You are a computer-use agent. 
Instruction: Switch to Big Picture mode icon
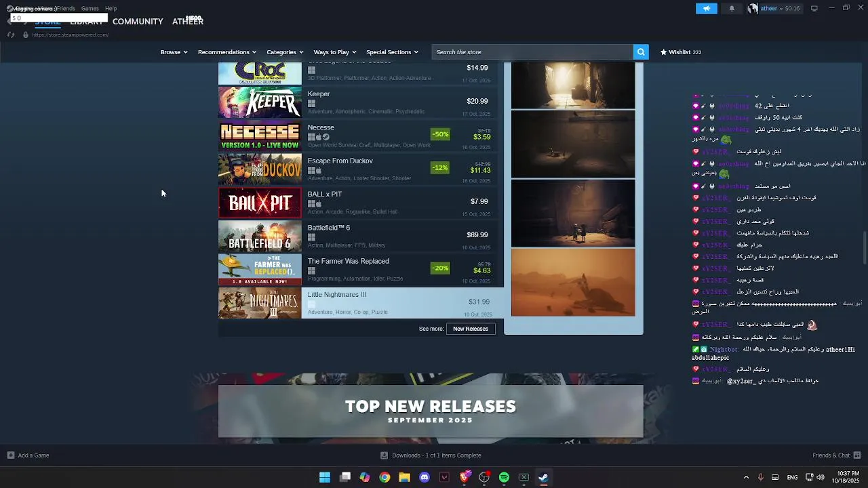[814, 8]
